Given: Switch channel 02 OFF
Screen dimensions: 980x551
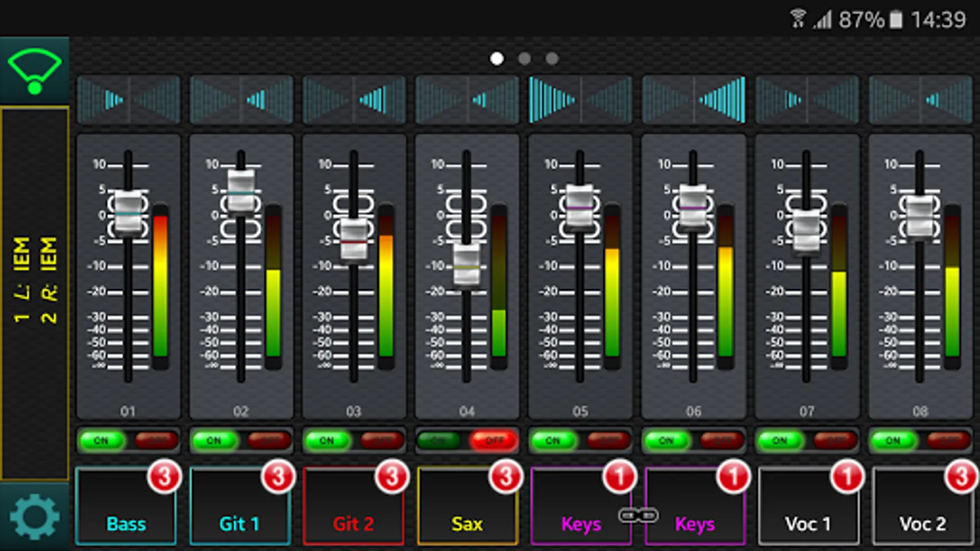Looking at the screenshot, I should [x=269, y=440].
